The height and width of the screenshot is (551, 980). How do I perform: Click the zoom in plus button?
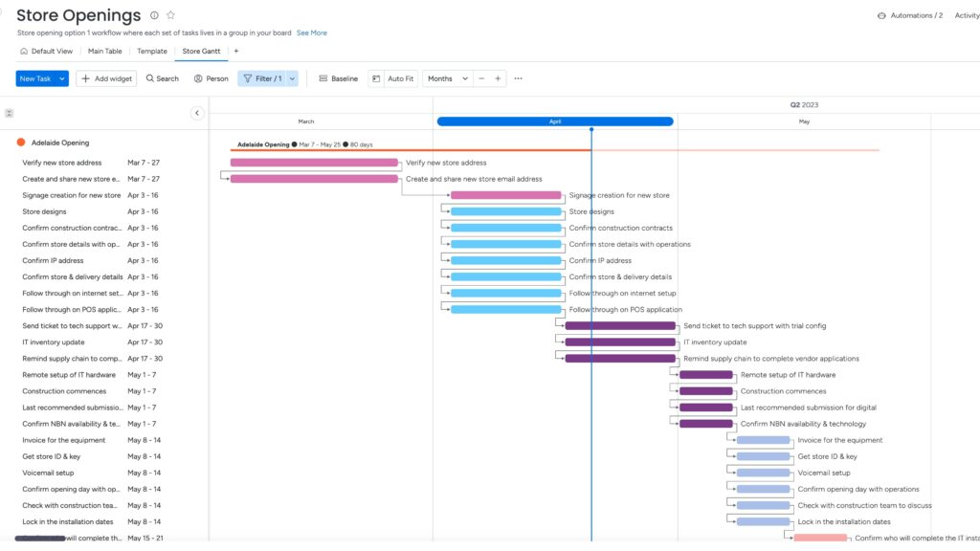[x=498, y=78]
